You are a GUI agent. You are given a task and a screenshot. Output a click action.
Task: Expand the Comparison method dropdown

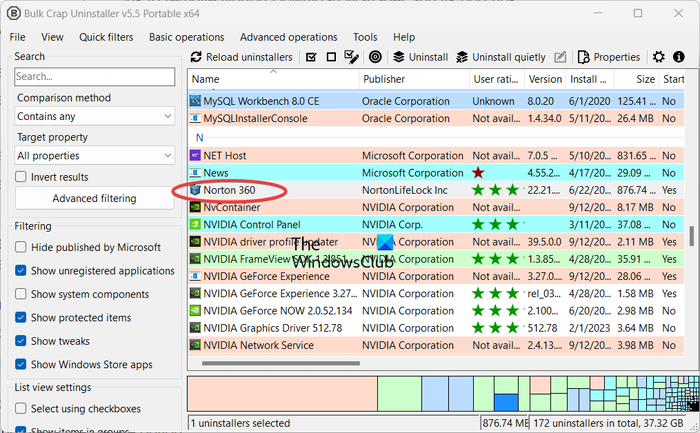point(96,116)
